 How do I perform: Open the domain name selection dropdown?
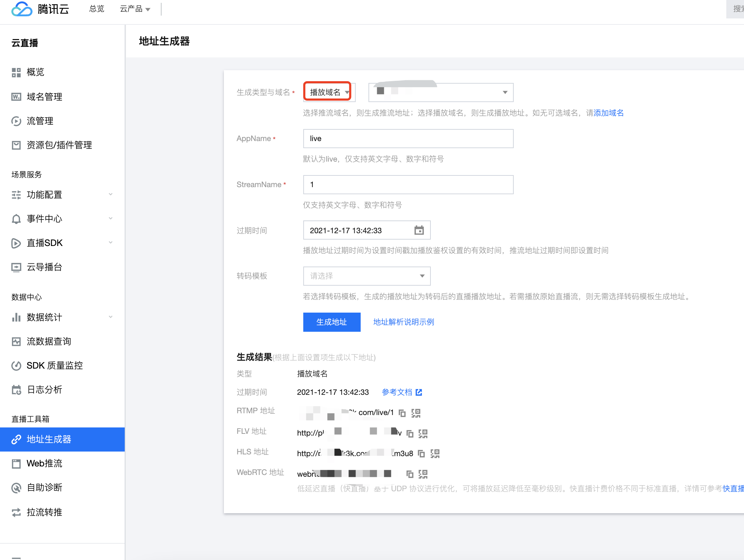(440, 92)
